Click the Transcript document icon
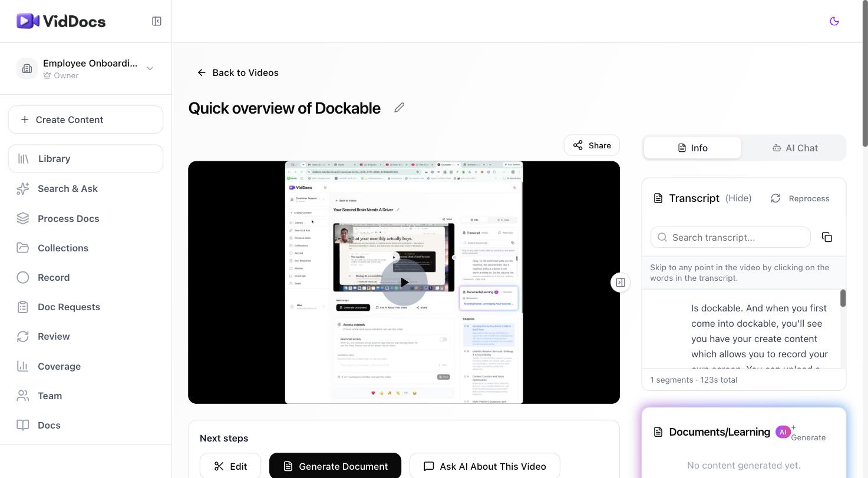The width and height of the screenshot is (868, 478). (658, 198)
